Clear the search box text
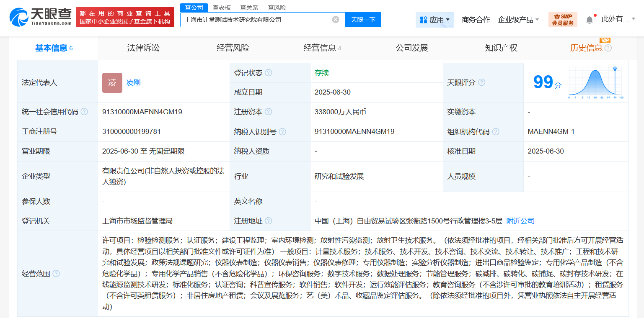This screenshot has height=318, width=644. [335, 20]
